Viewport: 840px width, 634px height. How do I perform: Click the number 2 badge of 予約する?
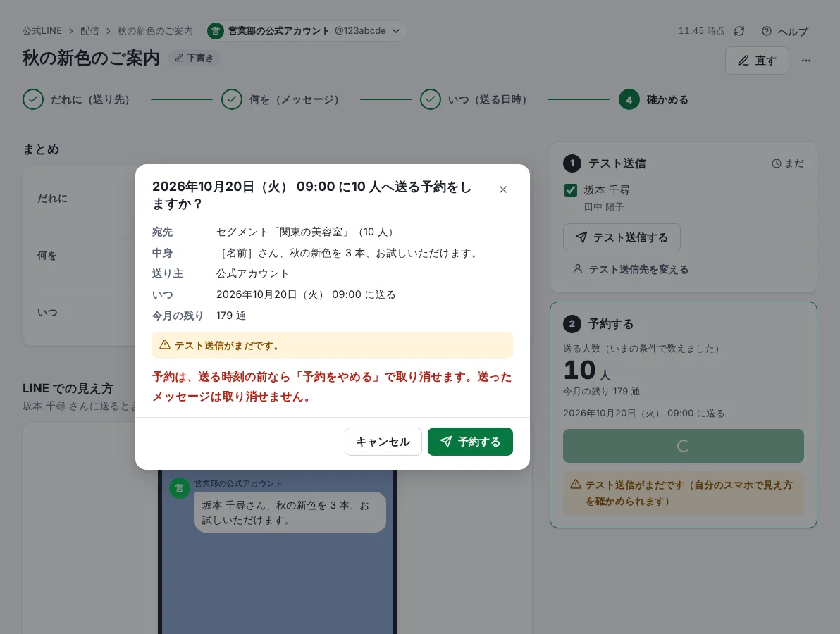572,324
